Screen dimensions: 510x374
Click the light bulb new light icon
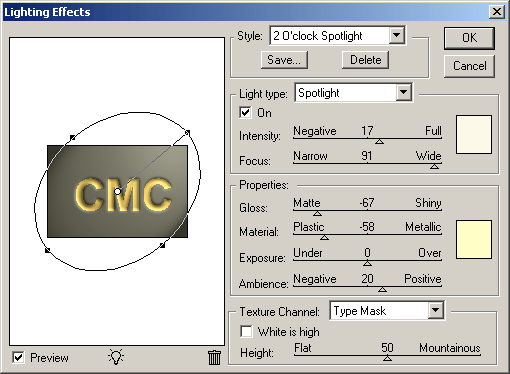pyautogui.click(x=116, y=357)
